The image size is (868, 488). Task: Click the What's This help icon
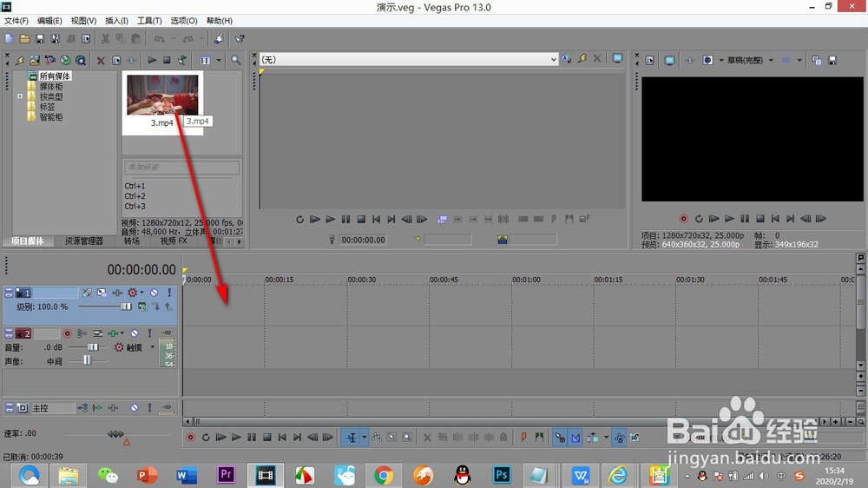click(x=240, y=39)
